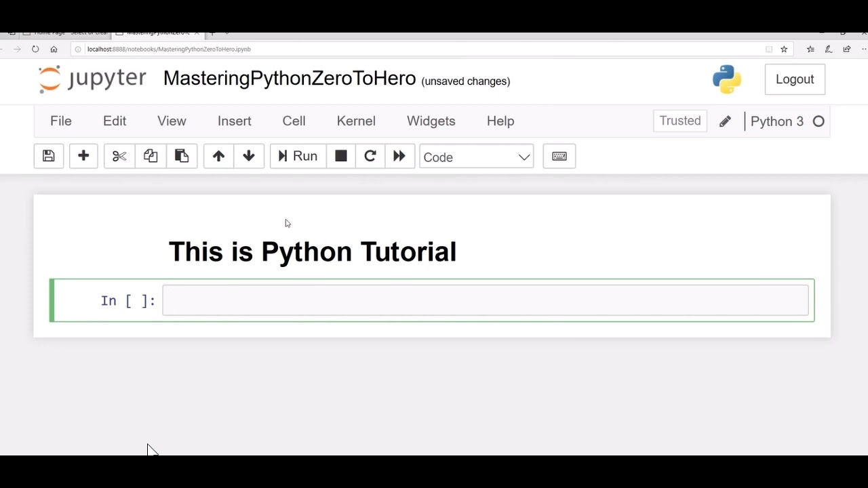The height and width of the screenshot is (488, 868).
Task: Click the browser add notes pen icon
Action: click(x=829, y=49)
